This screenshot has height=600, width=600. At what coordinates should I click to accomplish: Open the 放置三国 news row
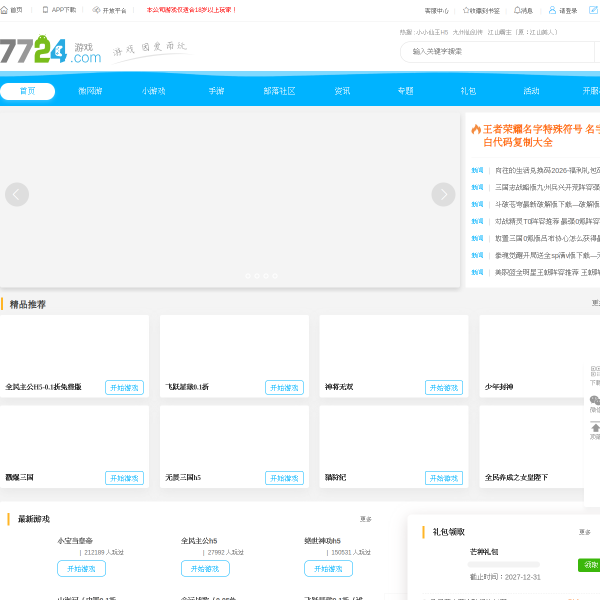point(547,238)
